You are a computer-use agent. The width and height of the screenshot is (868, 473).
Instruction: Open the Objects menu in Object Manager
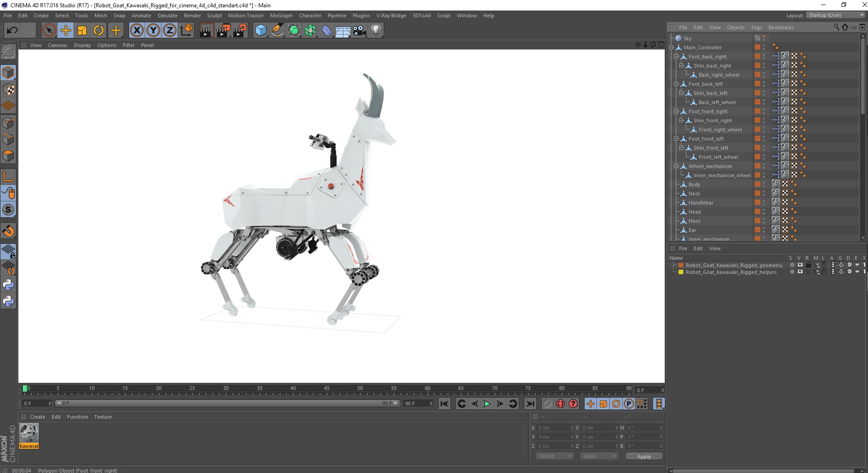(x=736, y=27)
